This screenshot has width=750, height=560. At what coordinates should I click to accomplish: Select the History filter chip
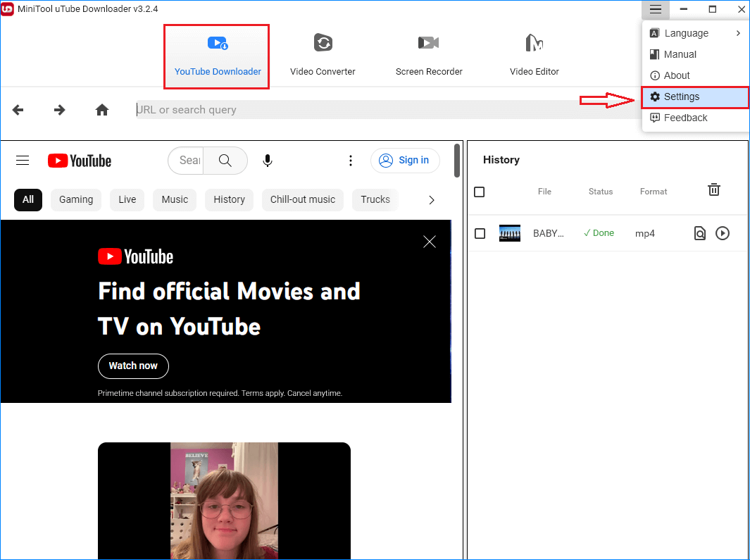[229, 199]
